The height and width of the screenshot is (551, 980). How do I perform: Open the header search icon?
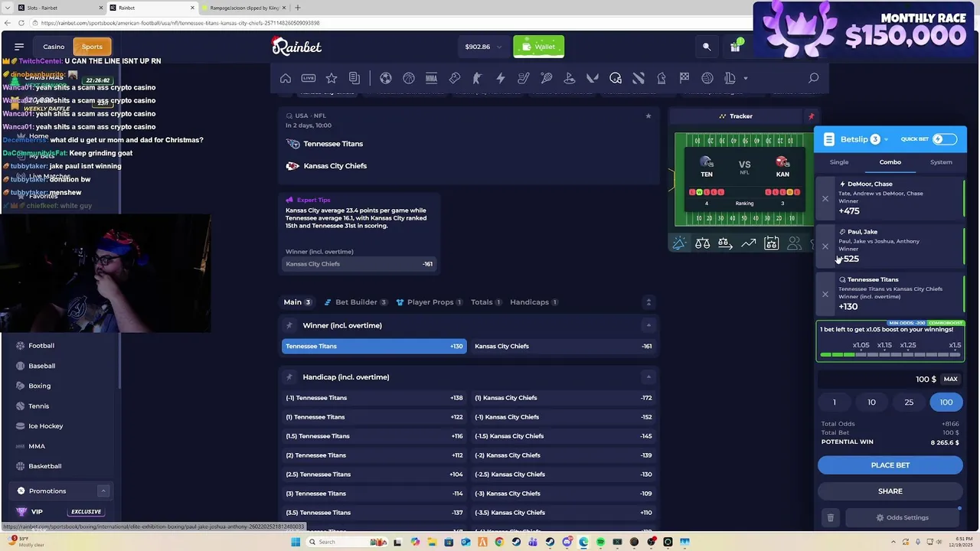[707, 47]
